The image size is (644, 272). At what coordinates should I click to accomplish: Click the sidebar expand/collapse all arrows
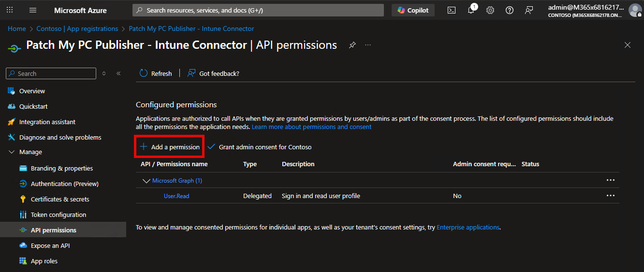(104, 73)
